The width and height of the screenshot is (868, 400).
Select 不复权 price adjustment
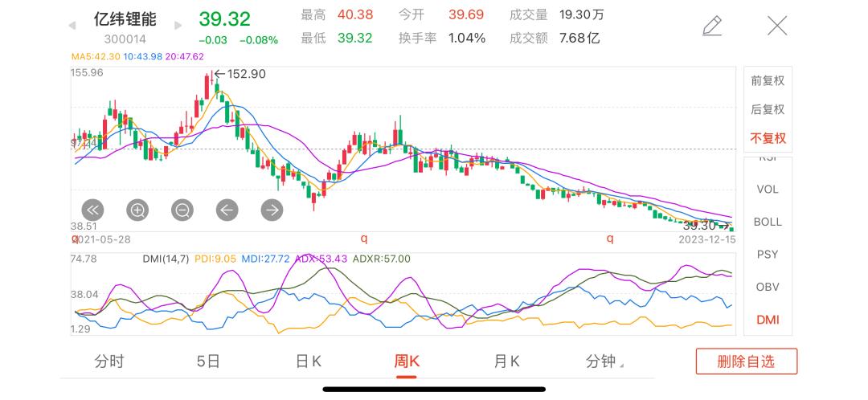coord(768,138)
